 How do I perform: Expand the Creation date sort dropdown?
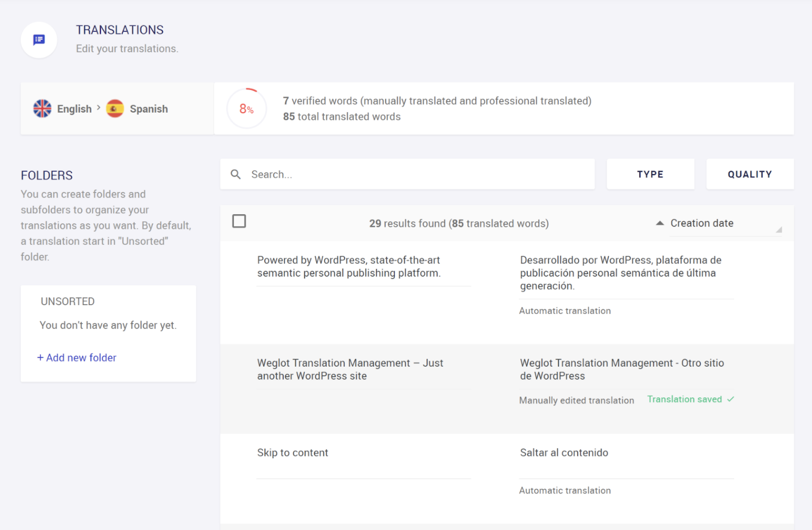click(x=726, y=223)
